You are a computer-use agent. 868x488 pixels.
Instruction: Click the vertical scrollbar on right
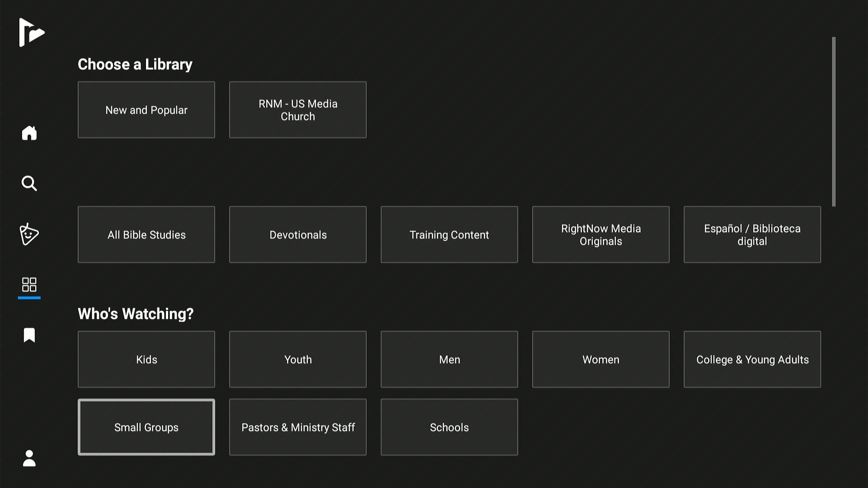834,122
